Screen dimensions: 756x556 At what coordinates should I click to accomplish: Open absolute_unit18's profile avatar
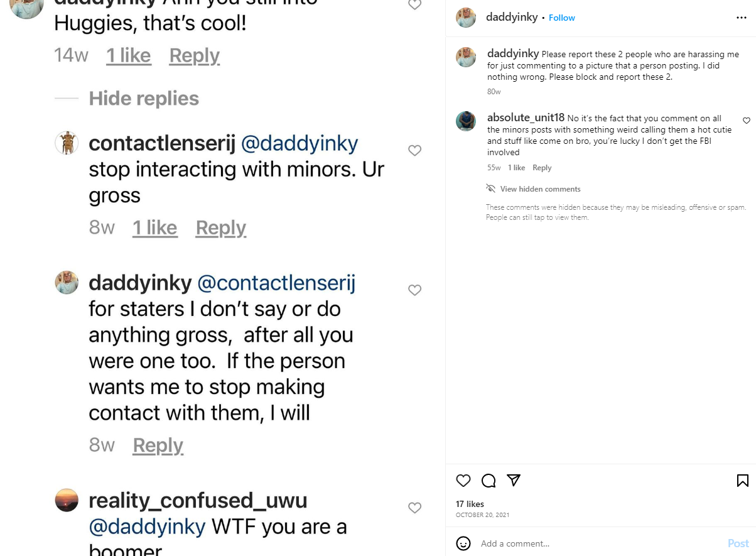[466, 121]
